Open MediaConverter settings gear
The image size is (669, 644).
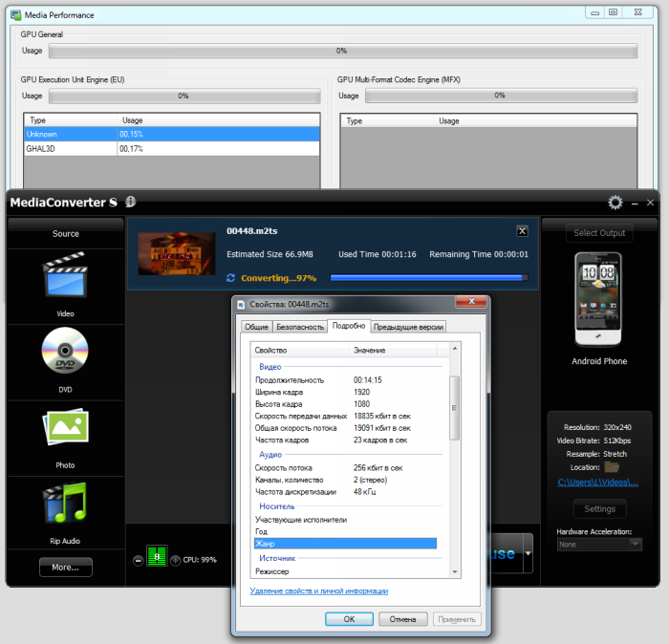point(615,203)
